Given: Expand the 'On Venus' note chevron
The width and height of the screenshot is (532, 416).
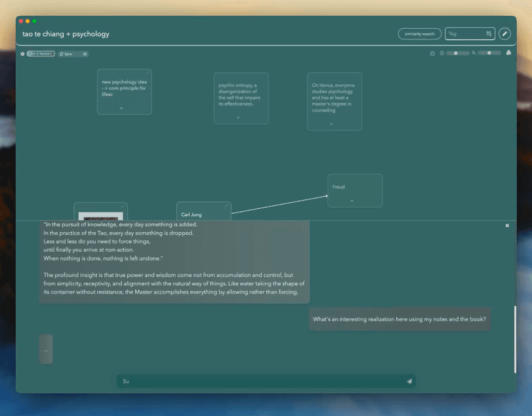Looking at the screenshot, I should click(331, 124).
